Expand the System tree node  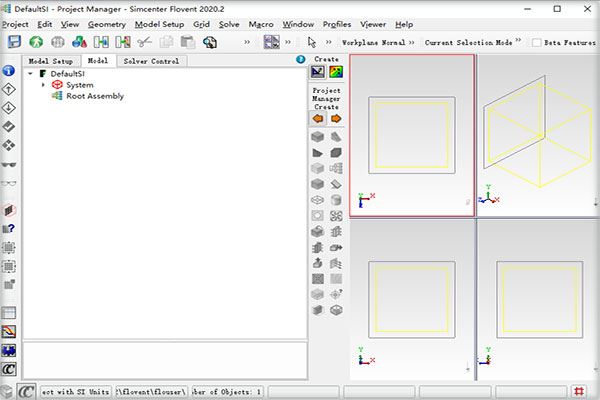click(43, 85)
